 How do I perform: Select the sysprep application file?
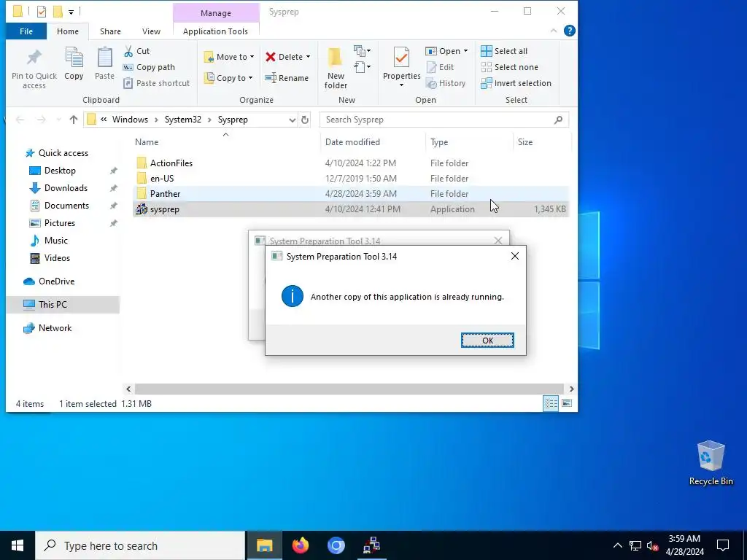pos(349,209)
